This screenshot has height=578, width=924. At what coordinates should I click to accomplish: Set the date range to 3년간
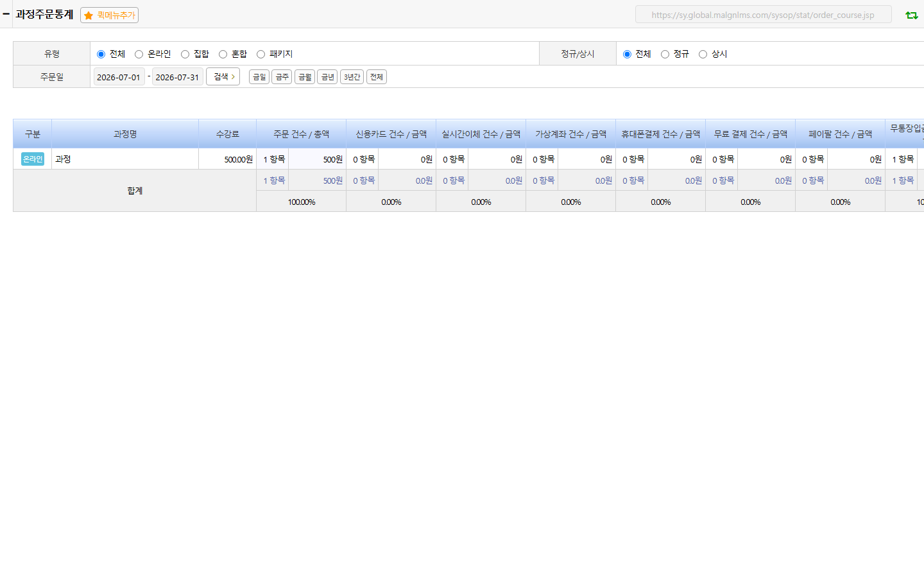[x=352, y=77]
